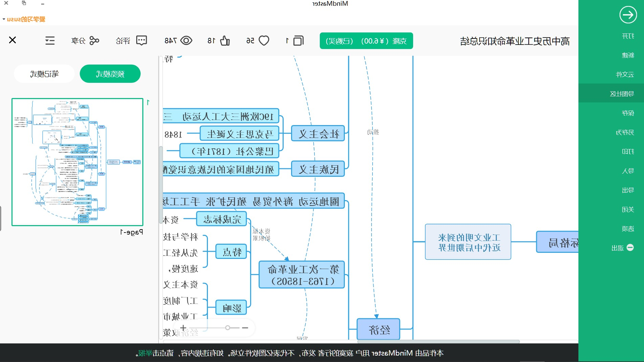Viewport: 644px width, 362px height.
Task: Select 选项 in the green sidebar
Action: pos(628,228)
